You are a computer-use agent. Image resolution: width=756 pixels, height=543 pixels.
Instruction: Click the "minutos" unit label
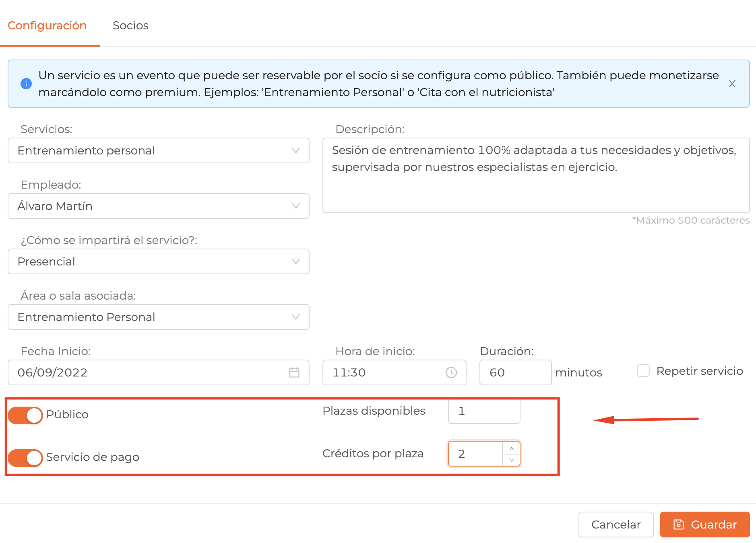coord(578,373)
